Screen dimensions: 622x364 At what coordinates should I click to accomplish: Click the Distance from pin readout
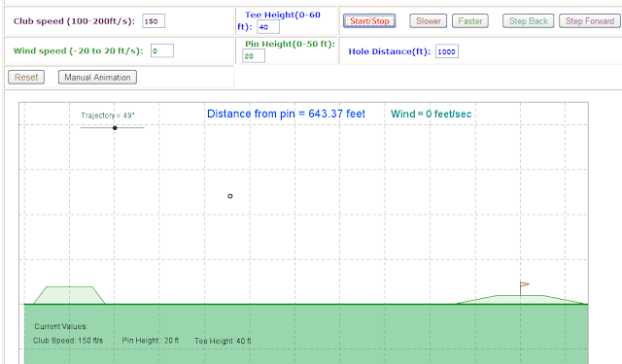[286, 115]
